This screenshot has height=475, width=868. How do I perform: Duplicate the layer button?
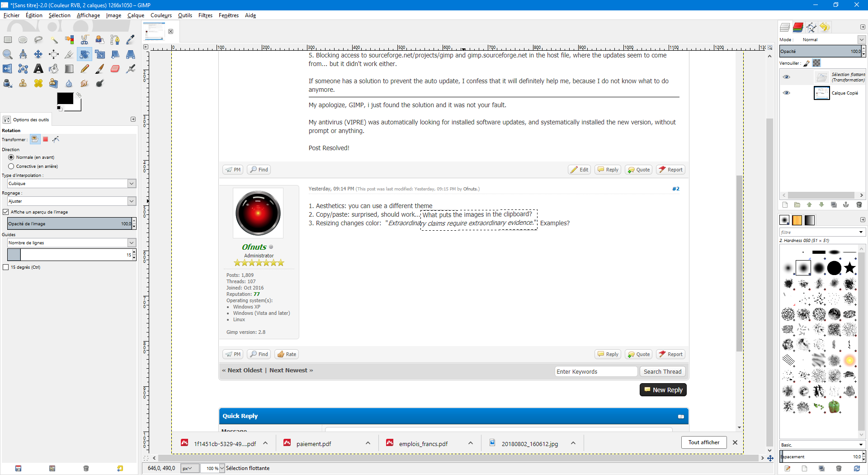click(834, 205)
